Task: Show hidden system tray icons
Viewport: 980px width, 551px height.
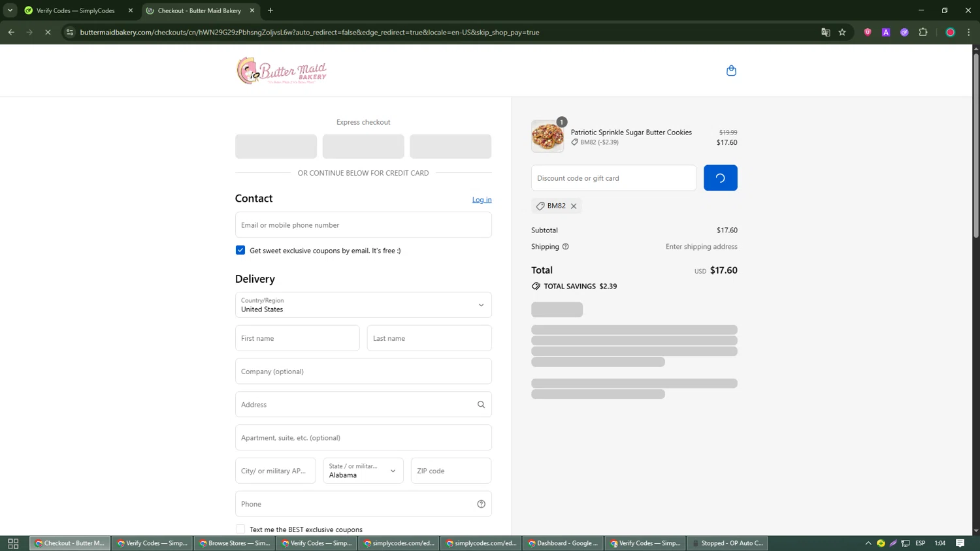Action: tap(868, 543)
